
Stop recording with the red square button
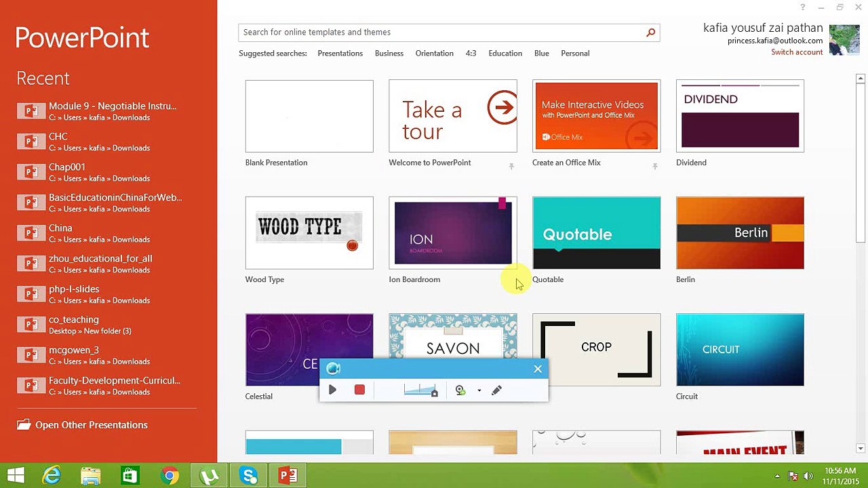point(359,390)
